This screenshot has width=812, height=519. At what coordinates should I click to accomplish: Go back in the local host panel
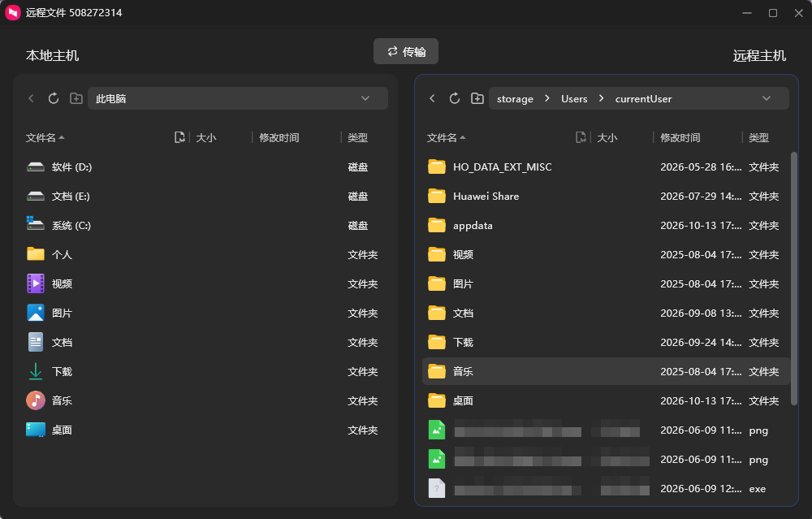[x=31, y=98]
